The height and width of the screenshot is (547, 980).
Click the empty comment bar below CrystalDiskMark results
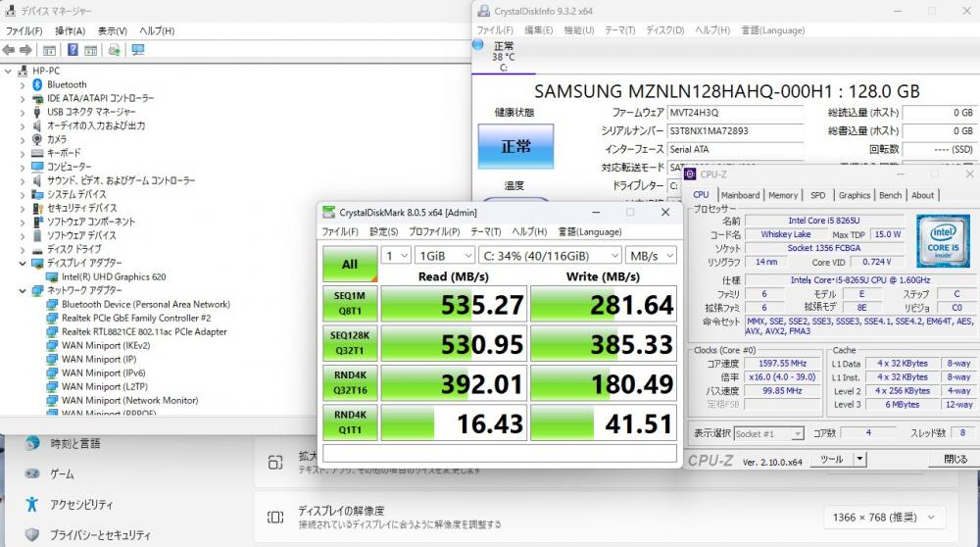coord(500,453)
